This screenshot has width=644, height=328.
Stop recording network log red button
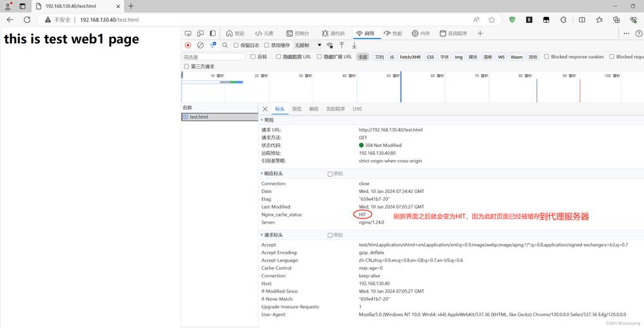pyautogui.click(x=188, y=45)
